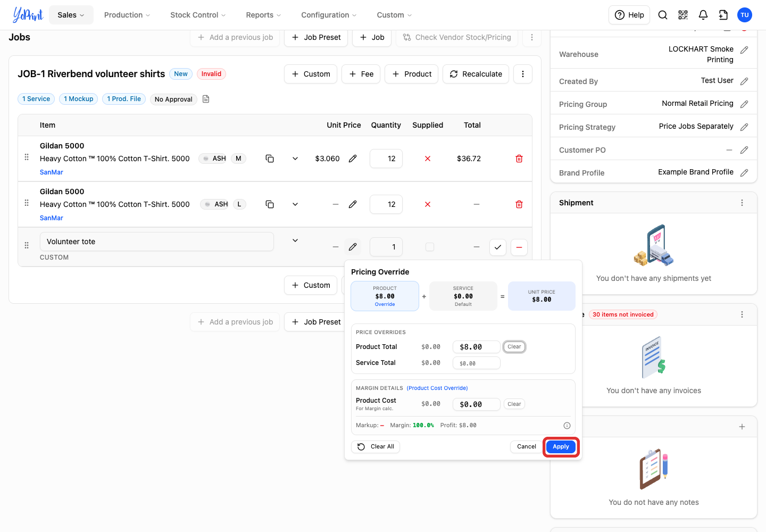Expand the Volunteer tote row chevron
Image resolution: width=766 pixels, height=532 pixels.
coord(295,240)
